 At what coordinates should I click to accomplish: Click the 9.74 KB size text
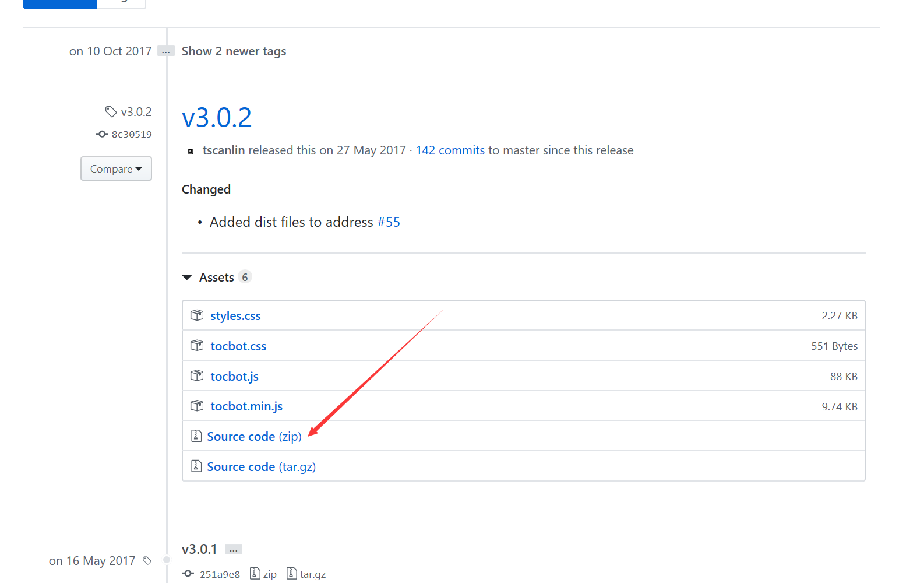point(840,406)
